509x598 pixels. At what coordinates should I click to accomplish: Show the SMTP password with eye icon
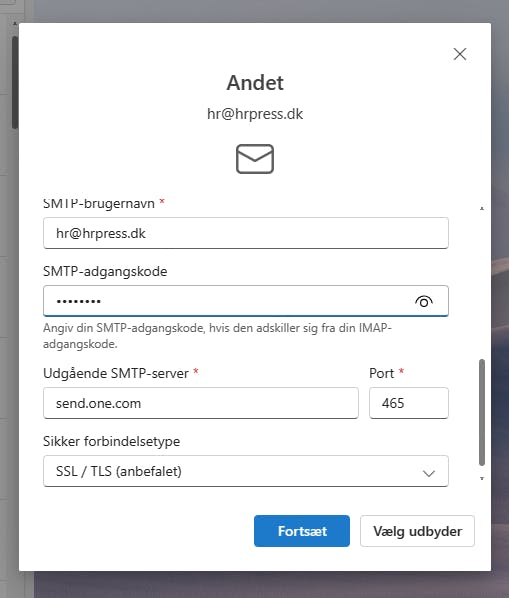(x=424, y=301)
